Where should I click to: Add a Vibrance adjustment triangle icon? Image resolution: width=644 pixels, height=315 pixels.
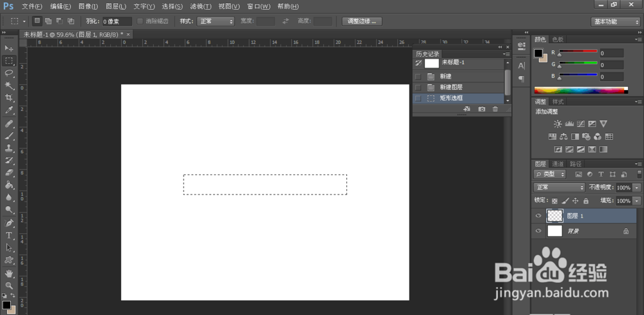coord(603,124)
